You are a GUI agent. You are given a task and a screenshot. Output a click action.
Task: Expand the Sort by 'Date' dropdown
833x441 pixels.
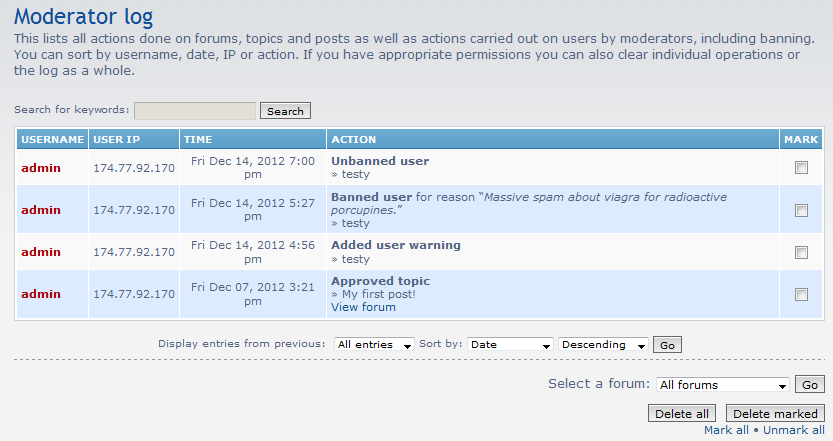pos(510,345)
